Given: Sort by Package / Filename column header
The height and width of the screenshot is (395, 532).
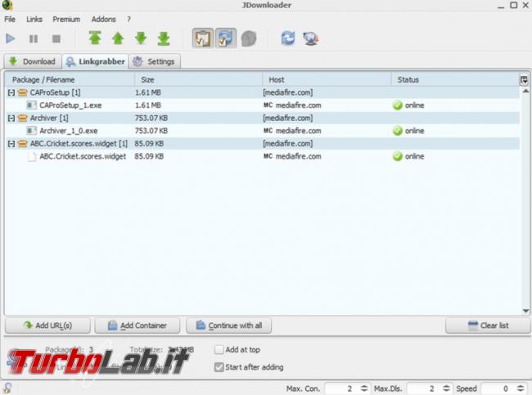Looking at the screenshot, I should tap(70, 79).
